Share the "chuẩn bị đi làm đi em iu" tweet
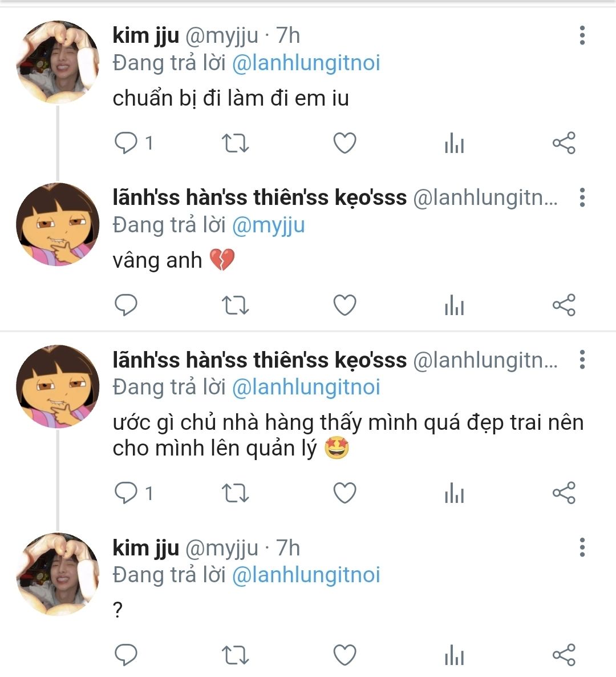 click(564, 143)
